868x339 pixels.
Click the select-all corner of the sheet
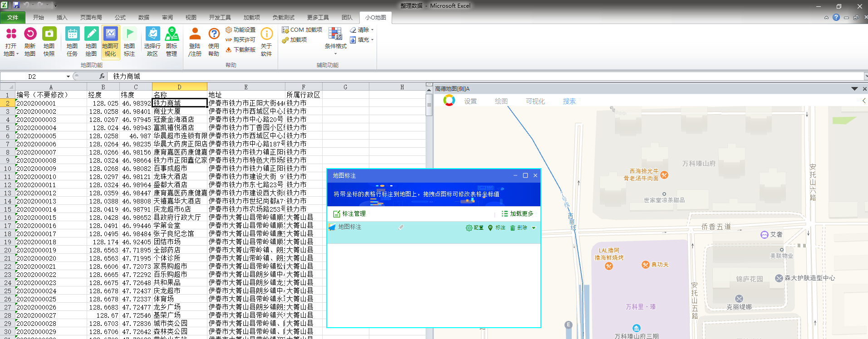click(x=8, y=87)
